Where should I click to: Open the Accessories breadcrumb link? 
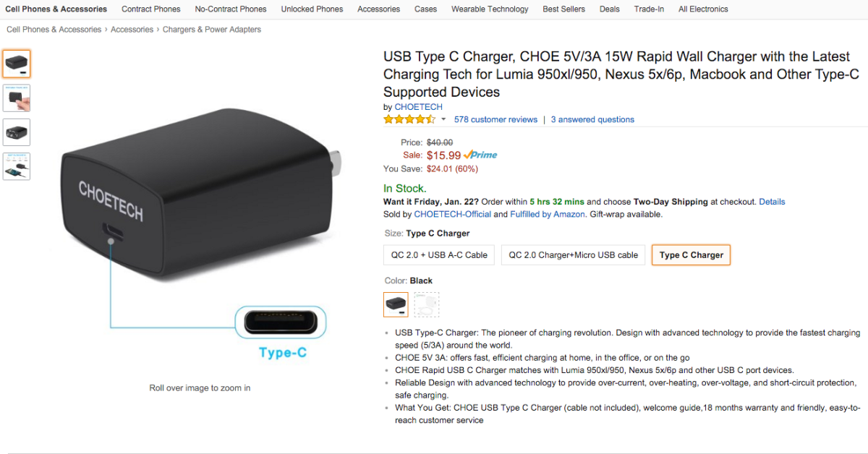tap(132, 30)
